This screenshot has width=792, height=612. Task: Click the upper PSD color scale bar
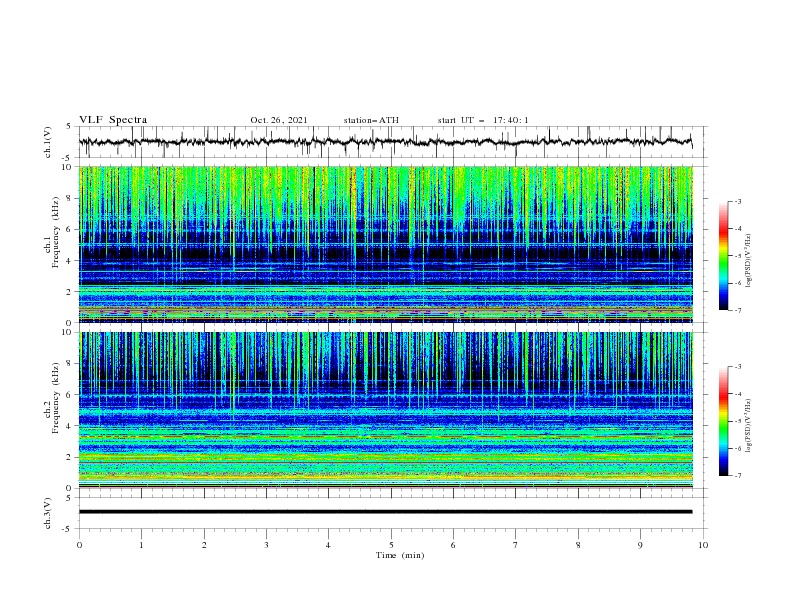(x=724, y=256)
